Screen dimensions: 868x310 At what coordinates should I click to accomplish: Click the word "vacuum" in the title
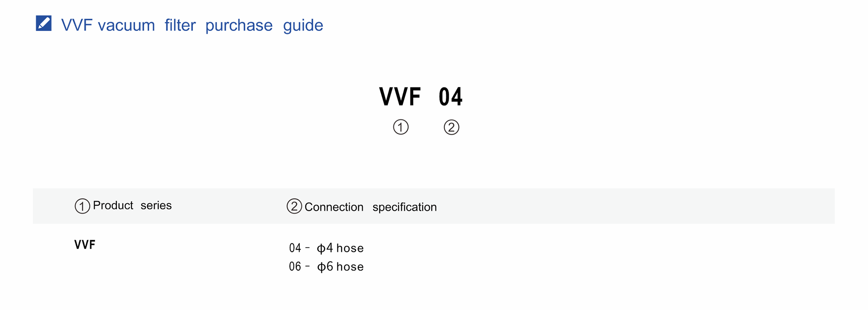pyautogui.click(x=126, y=25)
